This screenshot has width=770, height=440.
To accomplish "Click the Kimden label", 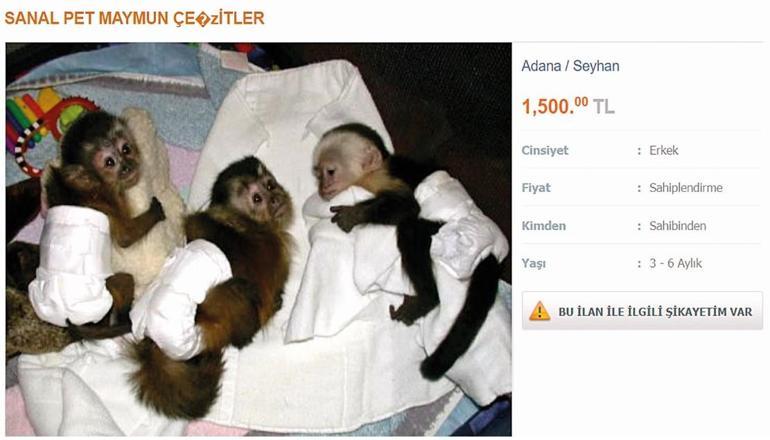I will 544,226.
